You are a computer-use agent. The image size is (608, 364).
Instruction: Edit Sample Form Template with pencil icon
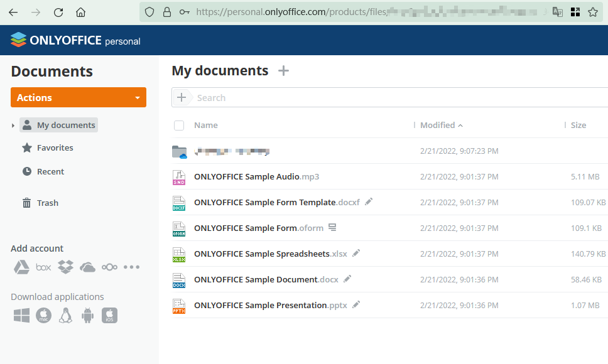point(369,201)
